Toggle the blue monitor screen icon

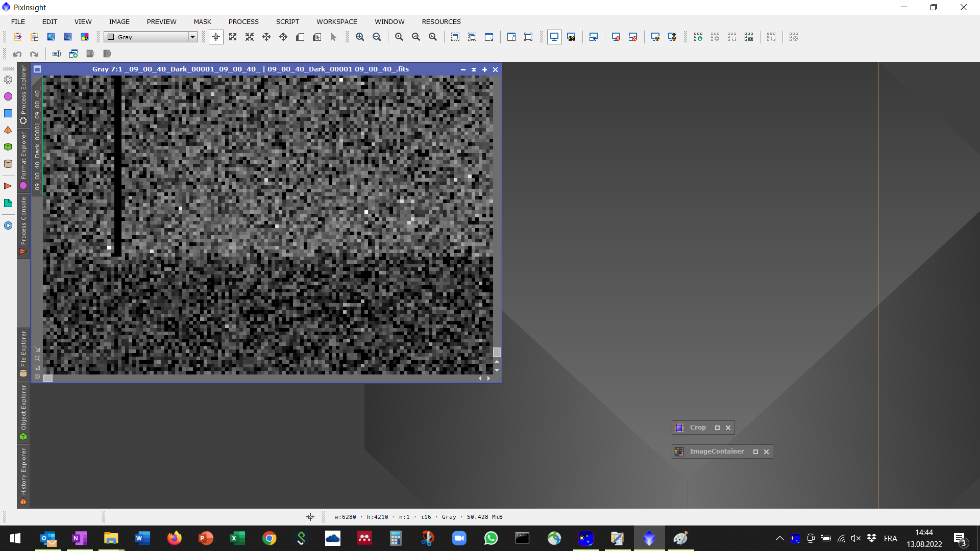(554, 37)
